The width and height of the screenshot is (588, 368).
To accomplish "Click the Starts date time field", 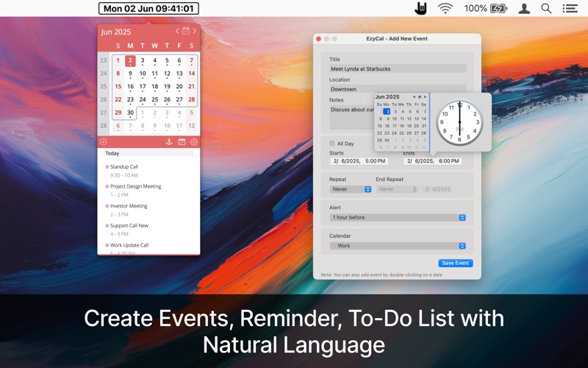I will coord(359,161).
